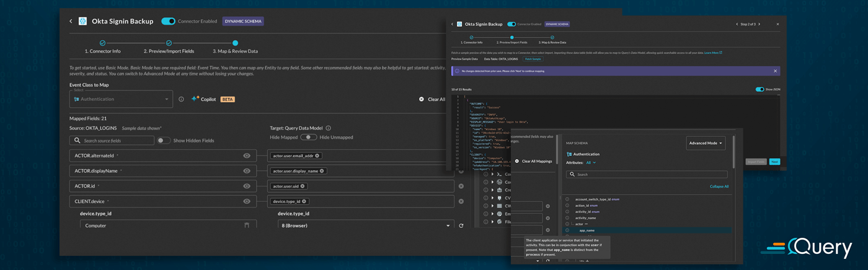
Task: Remove actor.user.uid chip via its x
Action: pos(303,186)
